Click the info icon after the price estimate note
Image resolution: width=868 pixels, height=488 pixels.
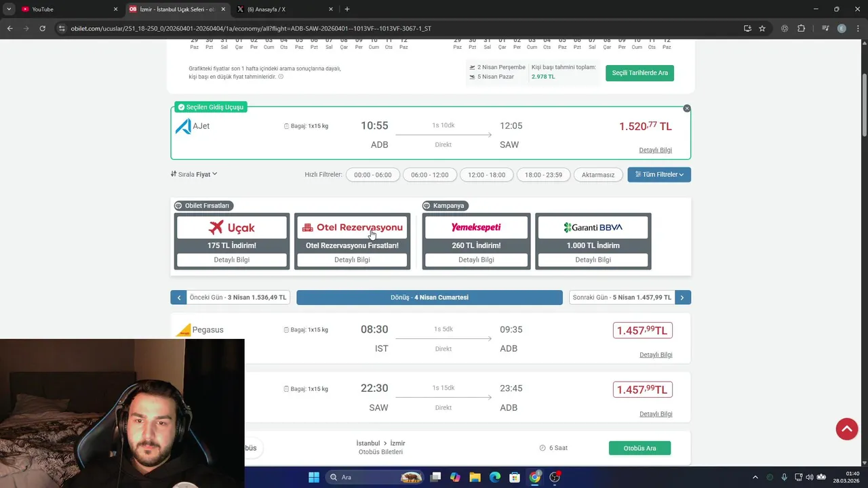coord(281,77)
